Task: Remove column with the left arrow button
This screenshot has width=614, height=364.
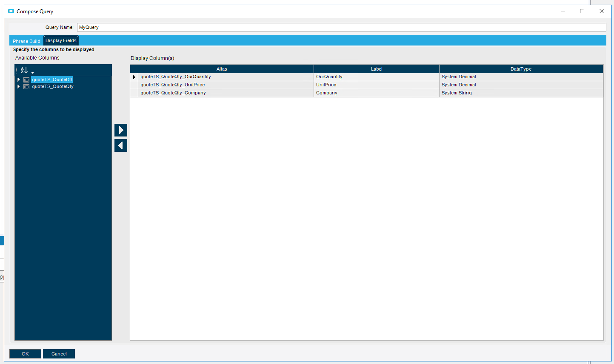Action: (121, 145)
